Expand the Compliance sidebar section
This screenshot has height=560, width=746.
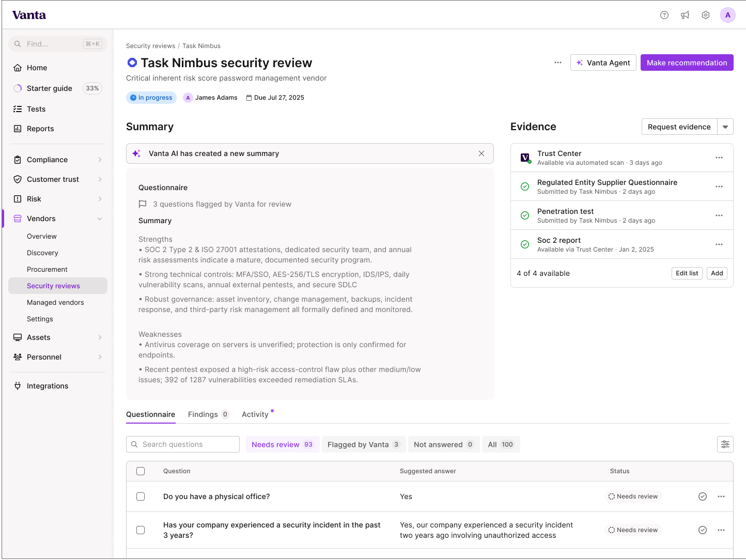coord(58,160)
